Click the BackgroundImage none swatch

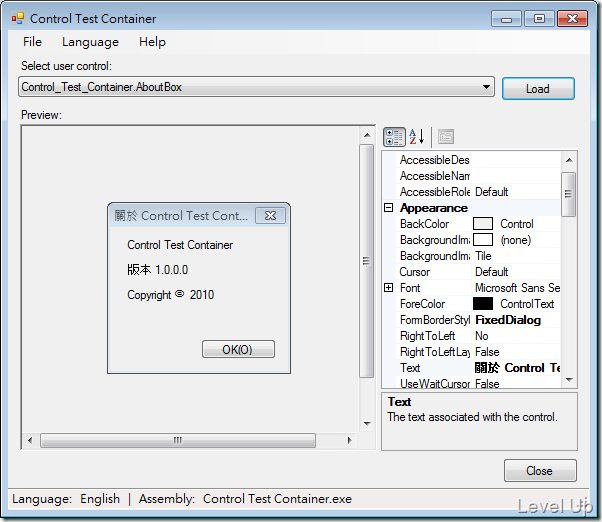point(483,240)
